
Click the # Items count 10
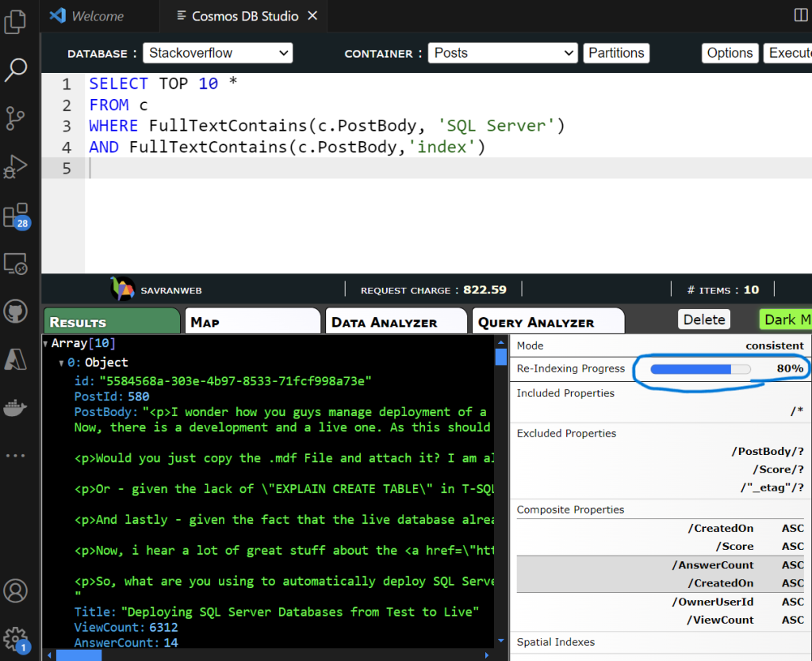click(752, 289)
